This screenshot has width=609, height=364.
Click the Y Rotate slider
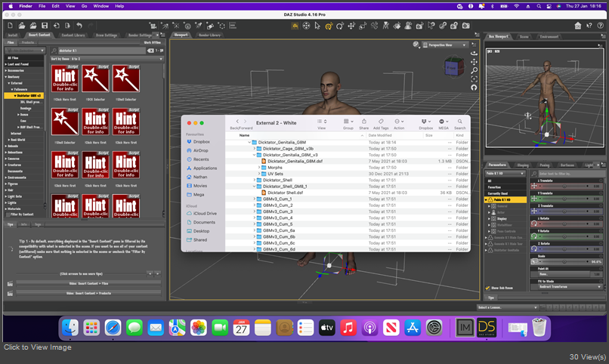pyautogui.click(x=566, y=236)
